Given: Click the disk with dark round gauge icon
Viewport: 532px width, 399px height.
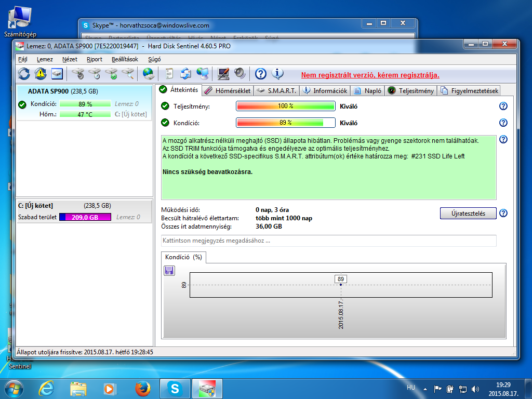Looking at the screenshot, I should coord(78,74).
